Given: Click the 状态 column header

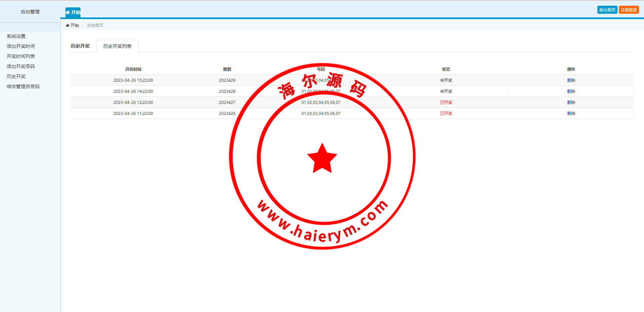Looking at the screenshot, I should (446, 69).
